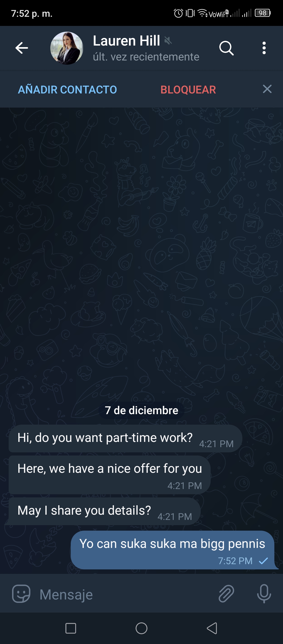Tap AÑADIR CONTACTO to add contact

(67, 90)
